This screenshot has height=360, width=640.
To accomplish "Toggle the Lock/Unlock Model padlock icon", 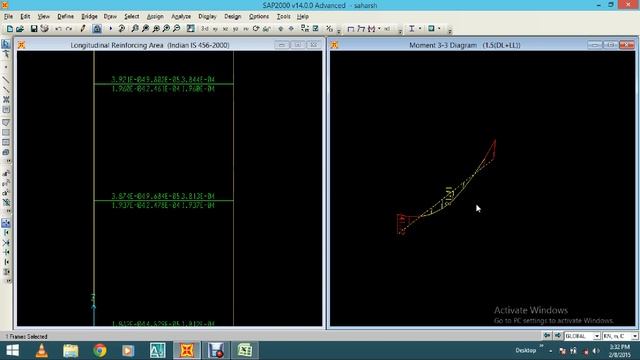I will 97,29.
